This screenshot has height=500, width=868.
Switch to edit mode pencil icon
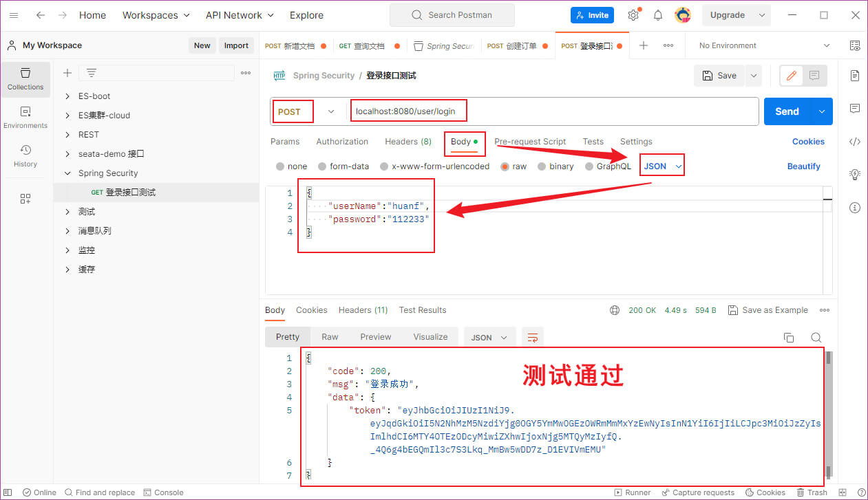pos(791,76)
